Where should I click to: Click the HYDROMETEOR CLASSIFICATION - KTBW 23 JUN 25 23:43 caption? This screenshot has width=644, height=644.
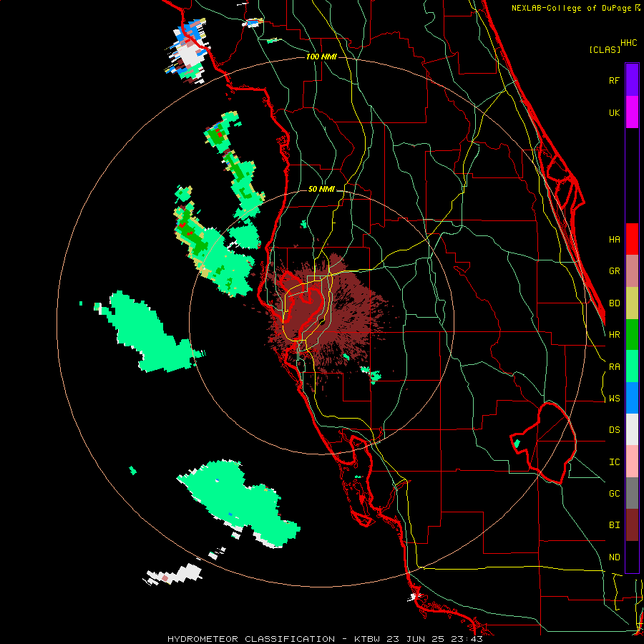pos(324,639)
